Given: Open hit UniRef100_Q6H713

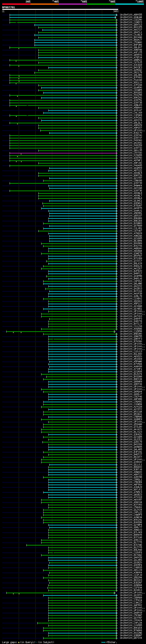Looking at the screenshot, I should (x=131, y=25).
